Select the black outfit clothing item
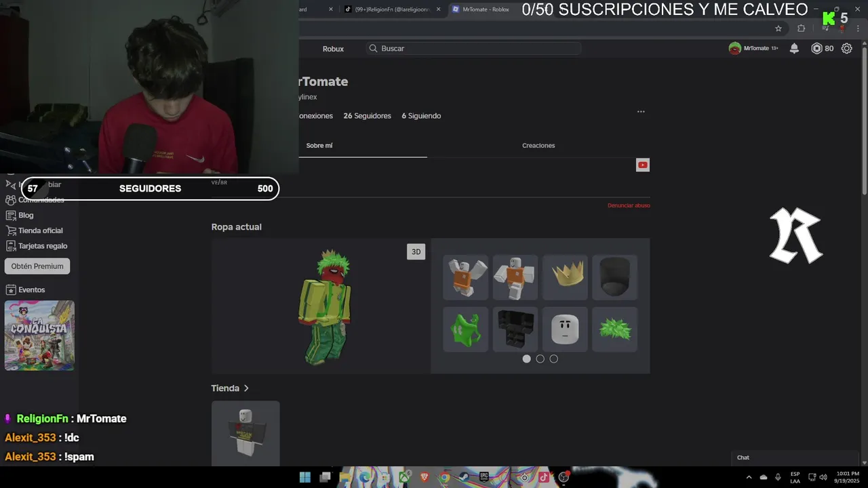 (515, 329)
